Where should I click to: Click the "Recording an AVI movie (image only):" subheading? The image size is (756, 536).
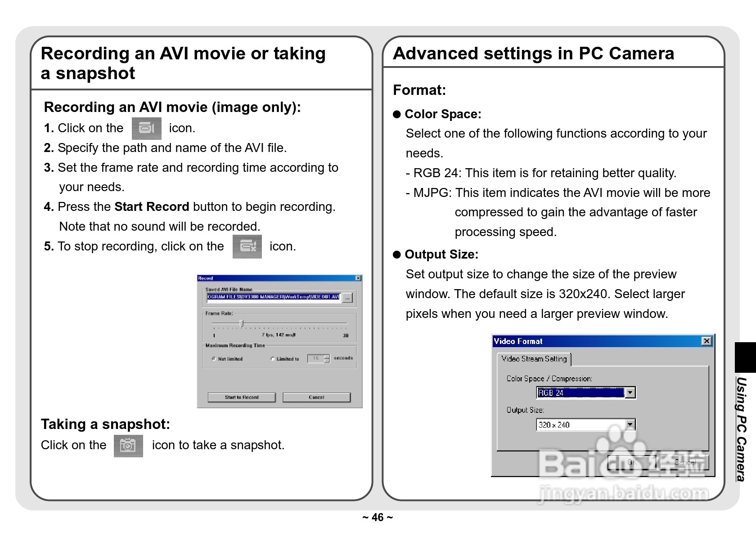pos(172,107)
